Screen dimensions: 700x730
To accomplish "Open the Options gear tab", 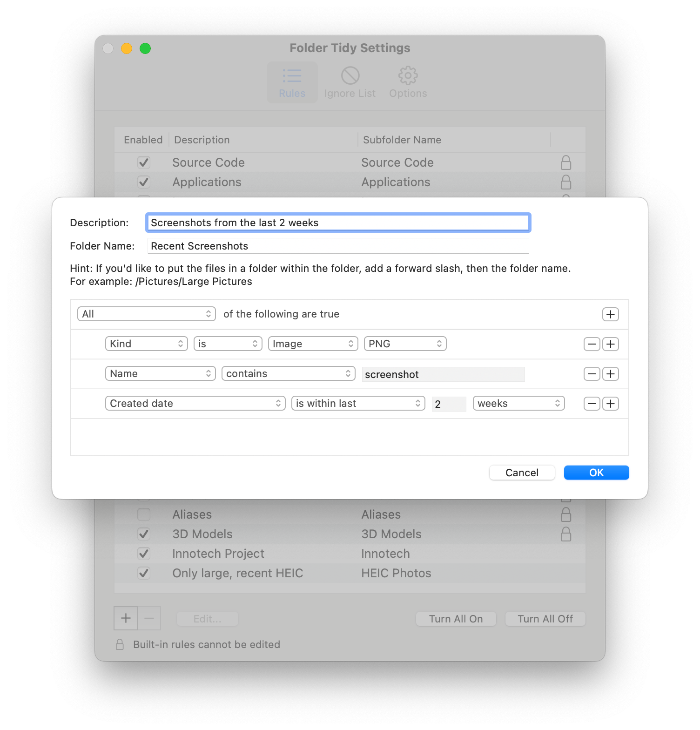I will 408,83.
